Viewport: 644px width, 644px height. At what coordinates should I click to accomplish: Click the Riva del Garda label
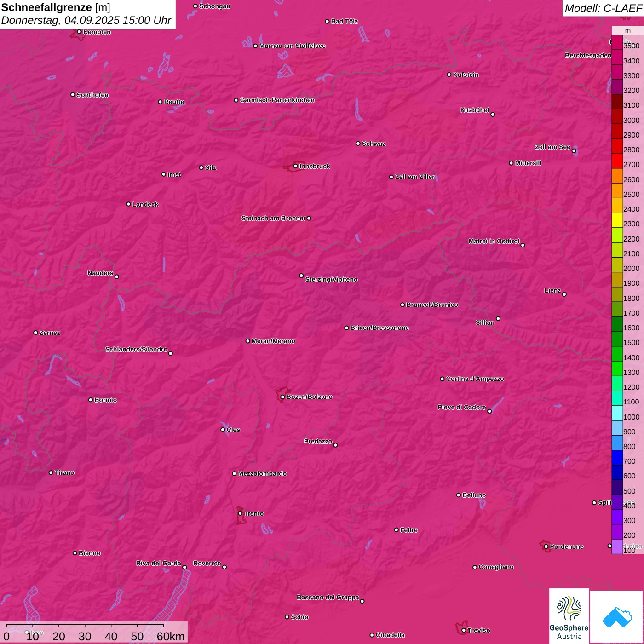pyautogui.click(x=159, y=563)
